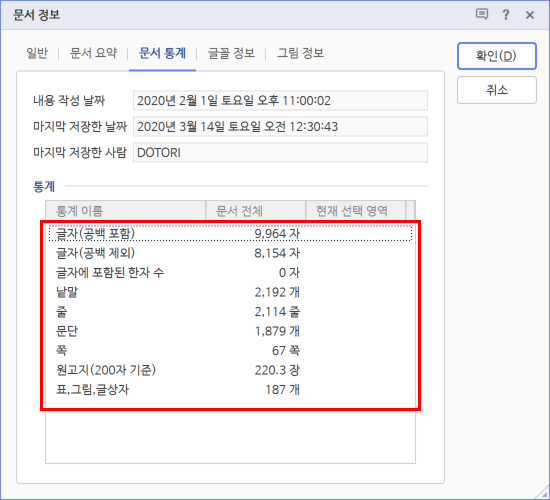This screenshot has width=550, height=500.
Task: Click the 마지막 저장한 날짜 field
Action: point(280,126)
